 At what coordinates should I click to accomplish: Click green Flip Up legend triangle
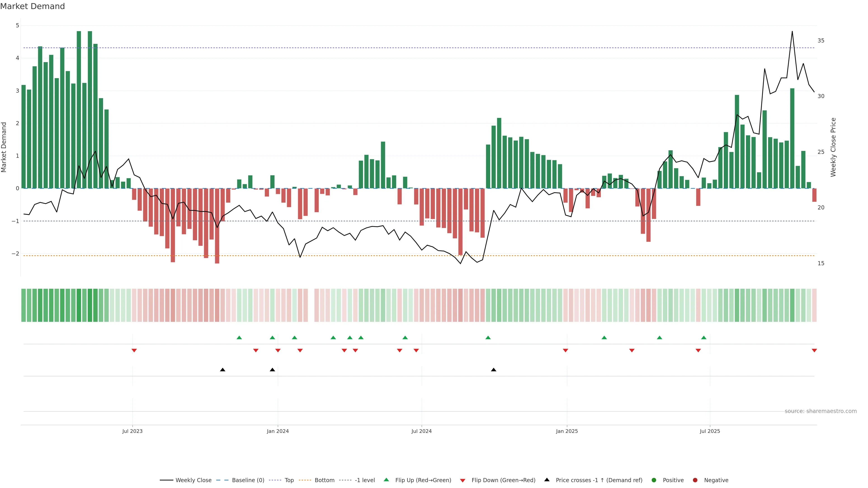(387, 480)
